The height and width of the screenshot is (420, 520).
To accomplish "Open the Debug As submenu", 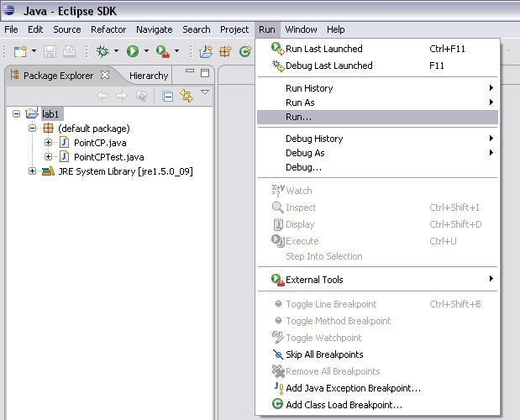I will 377,153.
